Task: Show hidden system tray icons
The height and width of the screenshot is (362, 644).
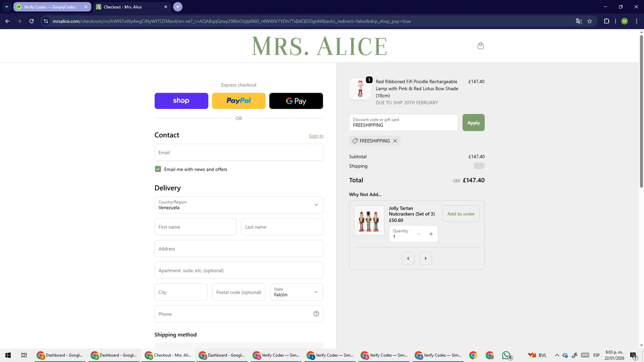Action: [557, 355]
